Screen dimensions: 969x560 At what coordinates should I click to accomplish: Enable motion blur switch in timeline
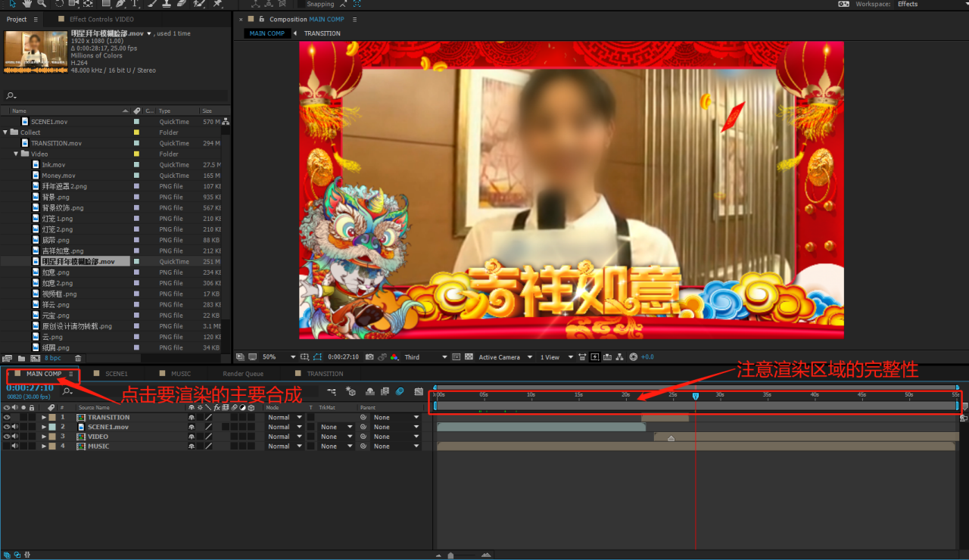tap(400, 391)
